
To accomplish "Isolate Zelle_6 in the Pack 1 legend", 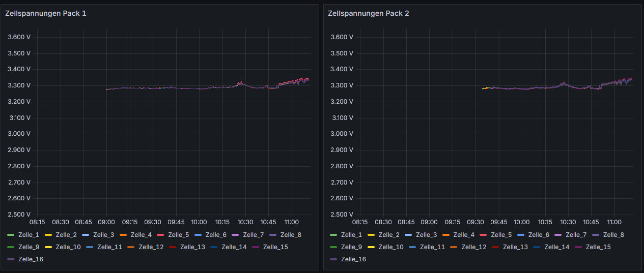I will [x=216, y=235].
